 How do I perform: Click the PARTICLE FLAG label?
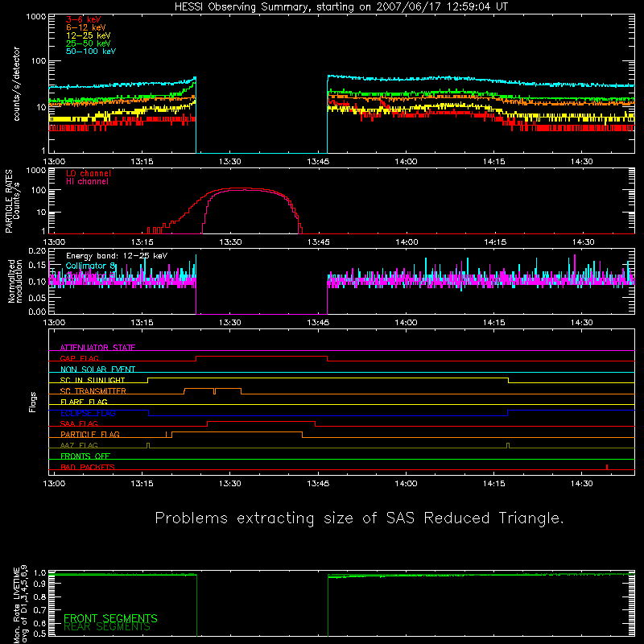[90, 435]
